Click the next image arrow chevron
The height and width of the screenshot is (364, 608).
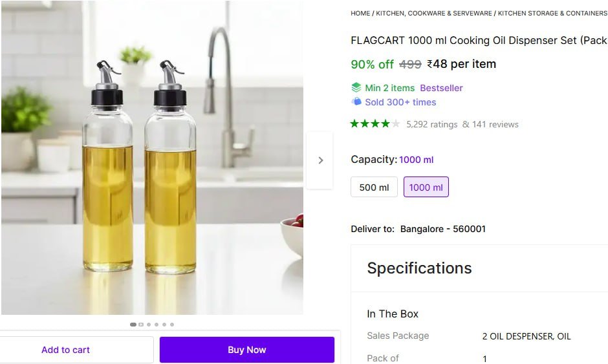coord(320,160)
